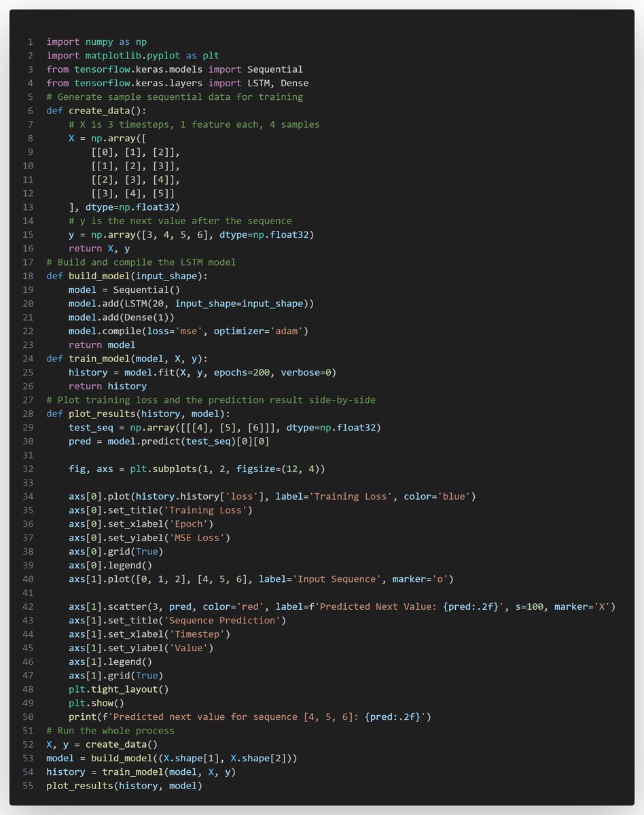Viewport: 644px width, 815px height.
Task: Click line number 33 in the gutter
Action: point(28,482)
